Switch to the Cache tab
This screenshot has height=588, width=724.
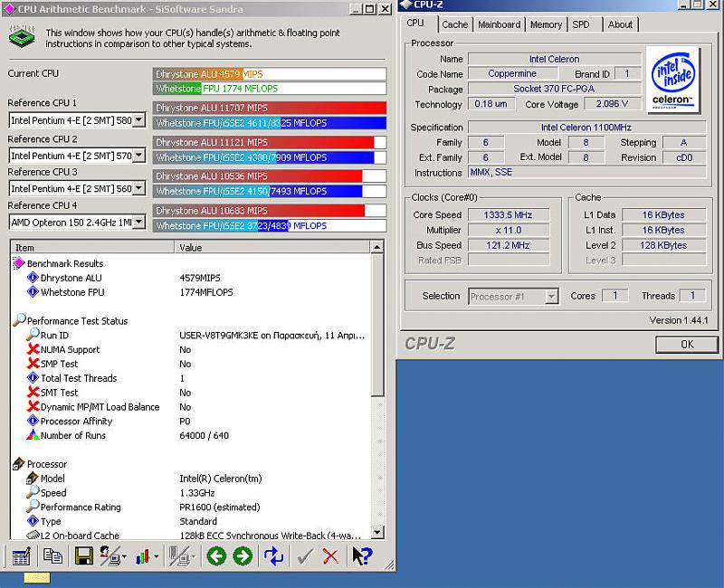coord(455,24)
